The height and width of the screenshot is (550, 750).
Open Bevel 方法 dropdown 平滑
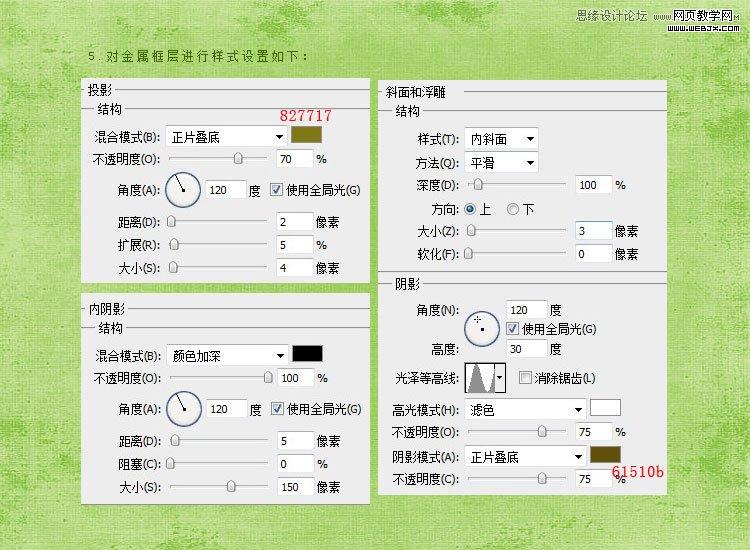coord(501,163)
